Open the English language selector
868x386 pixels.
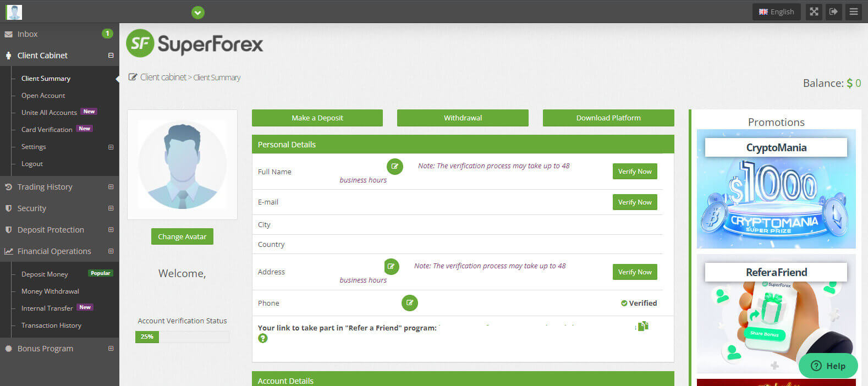777,12
